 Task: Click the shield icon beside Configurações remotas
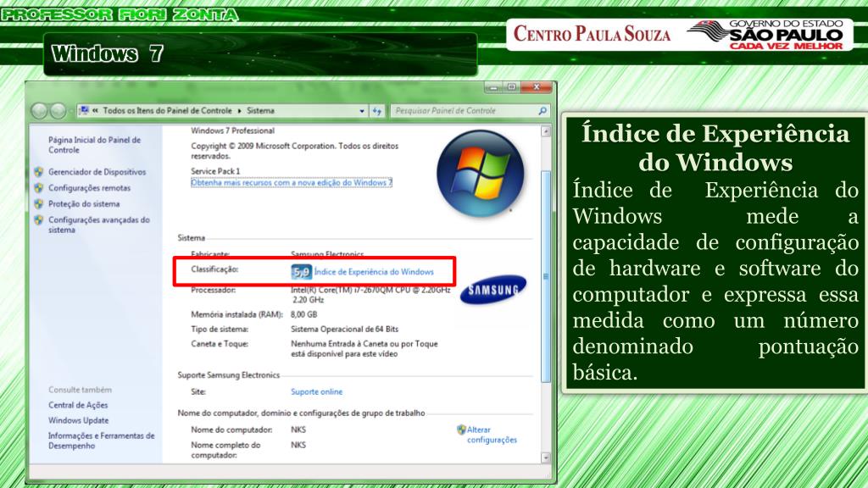(x=38, y=188)
